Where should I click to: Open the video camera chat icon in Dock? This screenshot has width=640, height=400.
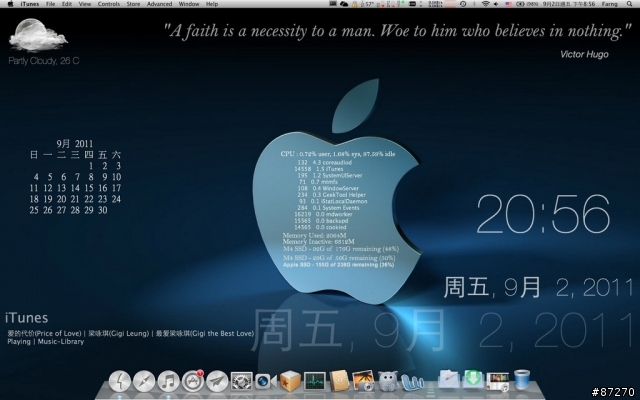(266, 382)
